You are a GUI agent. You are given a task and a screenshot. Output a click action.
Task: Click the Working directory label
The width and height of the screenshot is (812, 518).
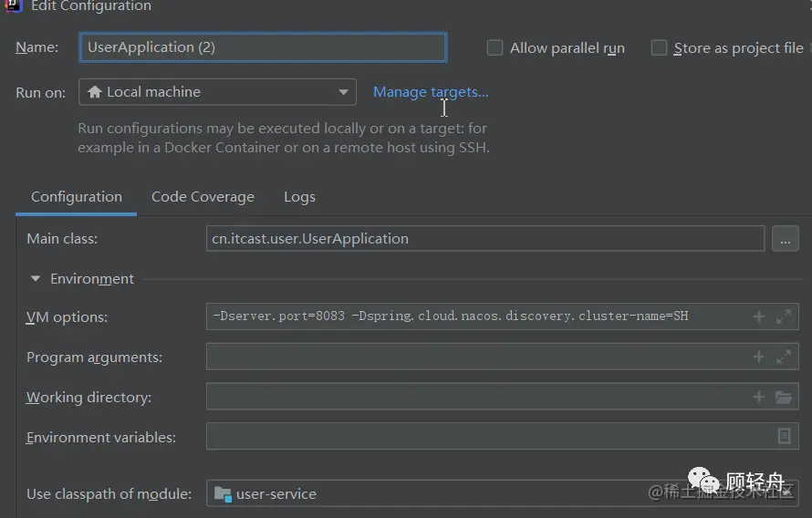[x=88, y=398]
